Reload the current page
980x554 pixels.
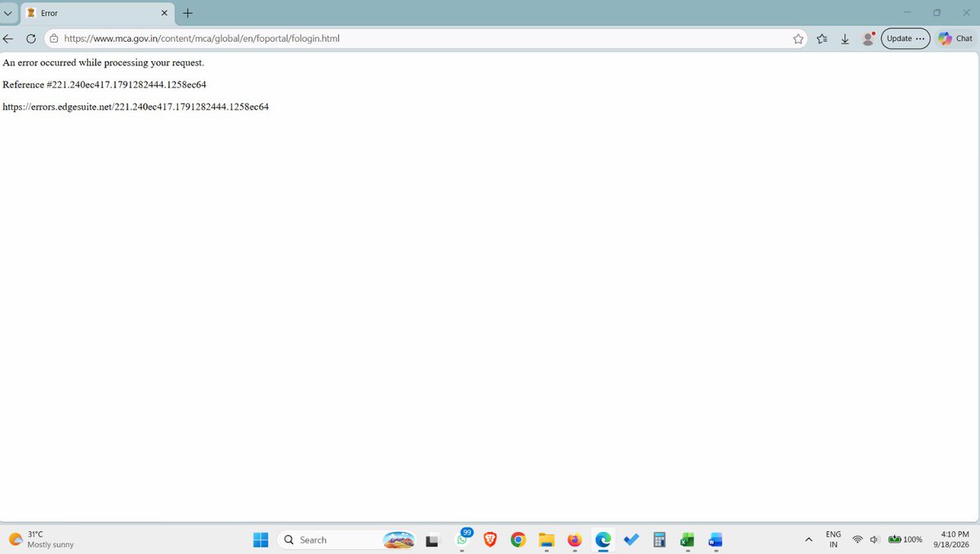click(x=31, y=38)
